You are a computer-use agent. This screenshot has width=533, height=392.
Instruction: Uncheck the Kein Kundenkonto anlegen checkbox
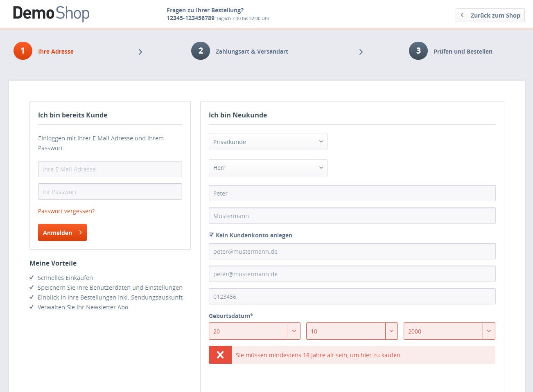212,235
